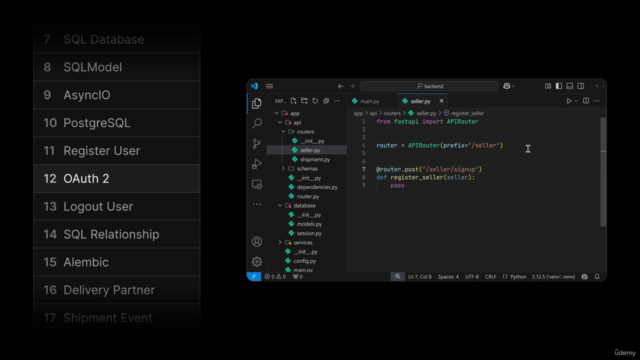Refresh the Explorer file tree
This screenshot has width=640, height=360.
315,101
